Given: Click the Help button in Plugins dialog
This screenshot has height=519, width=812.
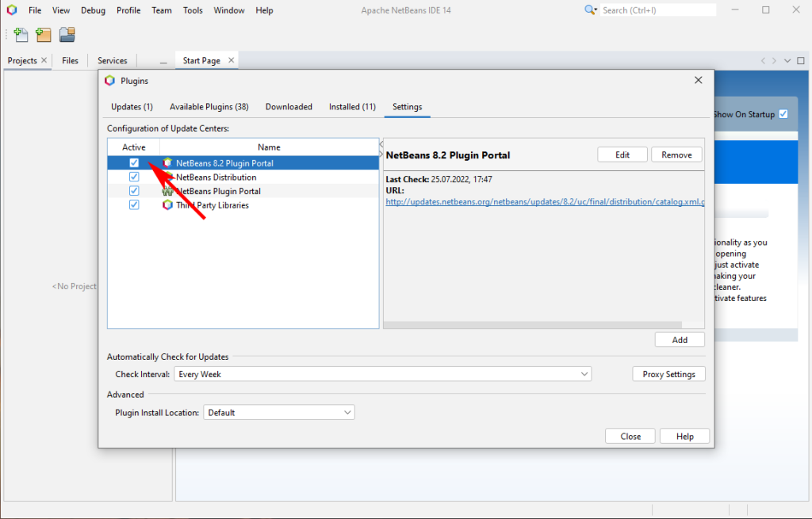Looking at the screenshot, I should coord(684,437).
